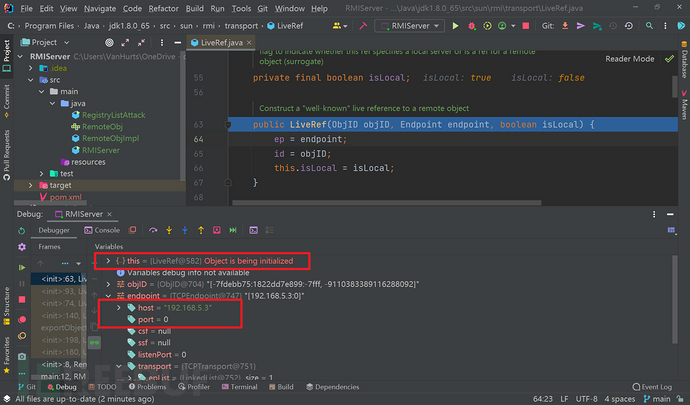Toggle glasses watch view icon in Variables
This screenshot has height=405, width=690.
click(x=94, y=342)
